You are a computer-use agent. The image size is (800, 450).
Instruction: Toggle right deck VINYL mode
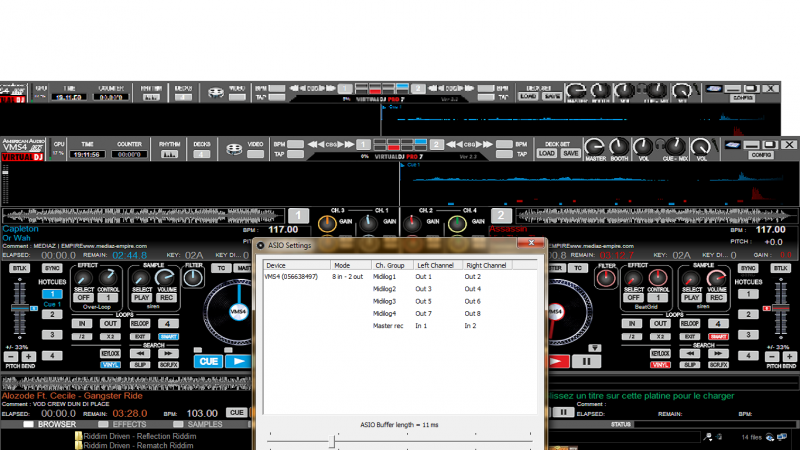point(660,365)
